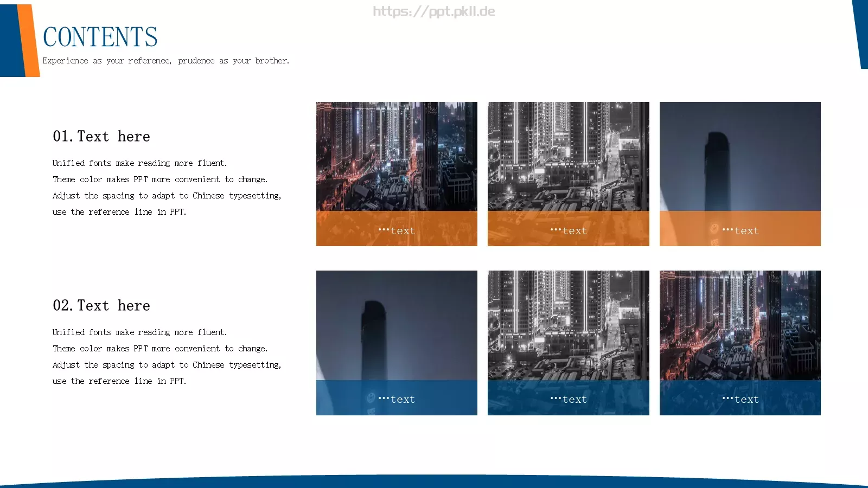The height and width of the screenshot is (488, 868).
Task: Select the foggy tower photo above orange band
Action: [x=740, y=156]
